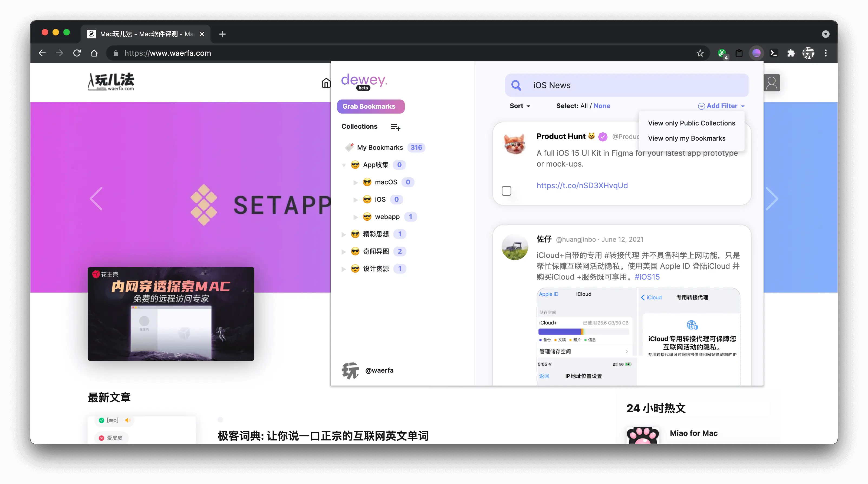868x484 pixels.
Task: Click the 佐仔 profile avatar
Action: (x=515, y=247)
